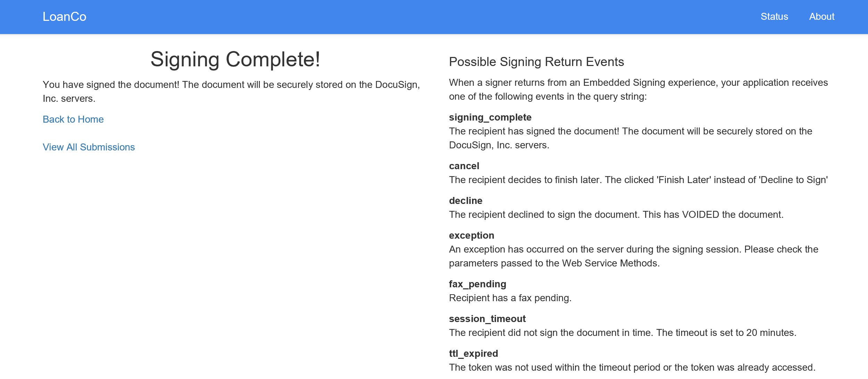The image size is (868, 379).
Task: Select the Signing Complete heading
Action: (x=235, y=59)
